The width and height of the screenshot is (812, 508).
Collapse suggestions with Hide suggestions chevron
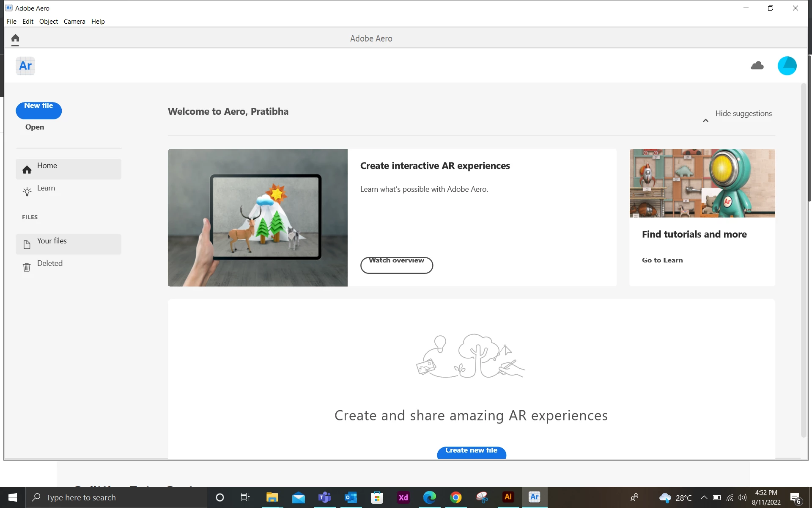tap(705, 120)
